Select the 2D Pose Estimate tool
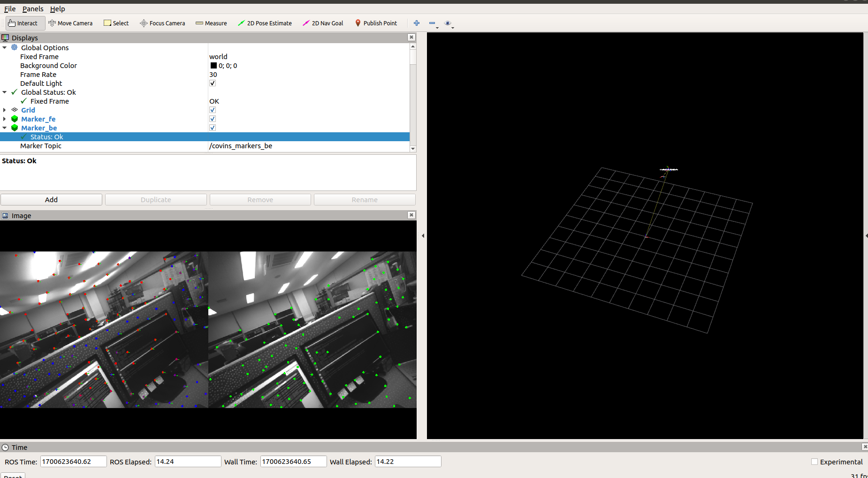 [265, 23]
